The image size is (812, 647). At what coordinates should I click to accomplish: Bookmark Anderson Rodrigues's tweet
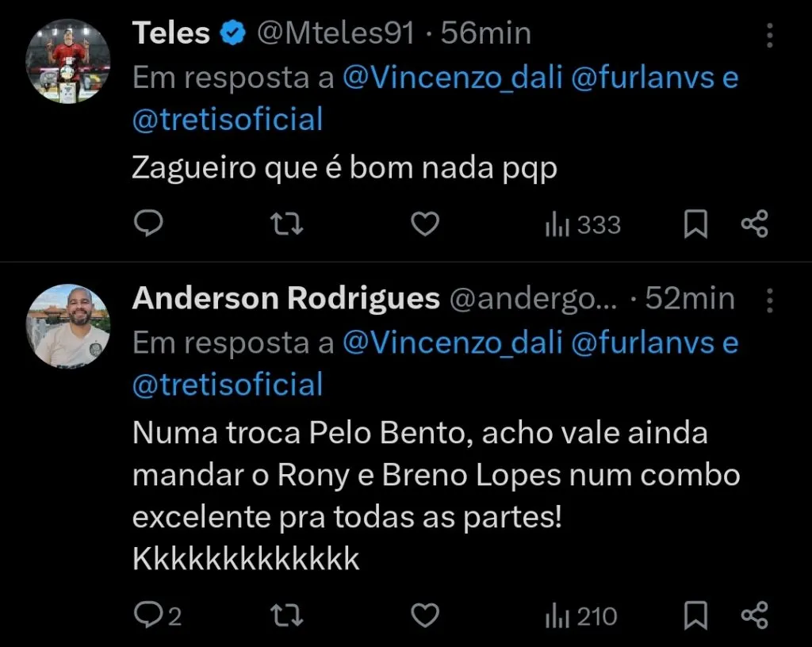(x=695, y=614)
